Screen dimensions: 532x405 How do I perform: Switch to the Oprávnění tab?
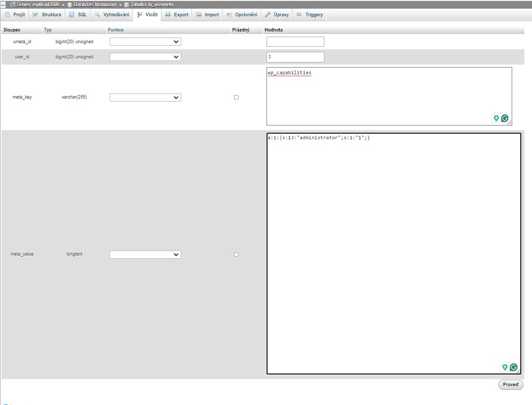click(242, 15)
